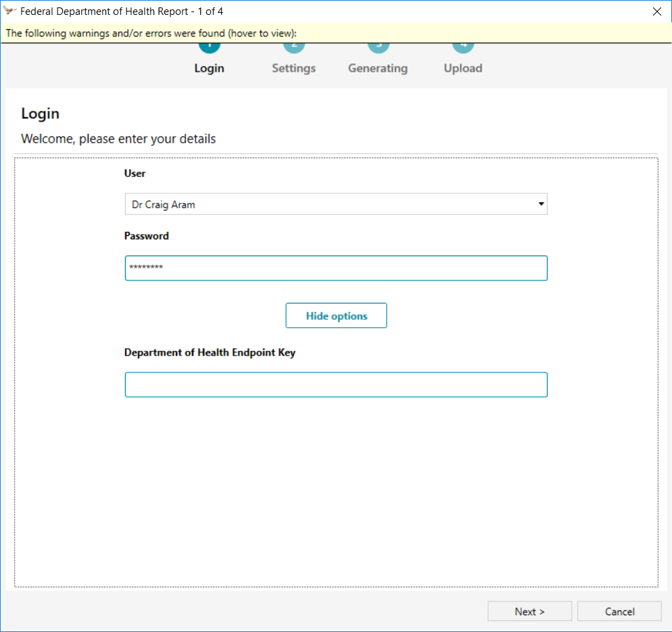Open the User dropdown showing Dr Craig Aram
The height and width of the screenshot is (632, 672).
tap(336, 204)
